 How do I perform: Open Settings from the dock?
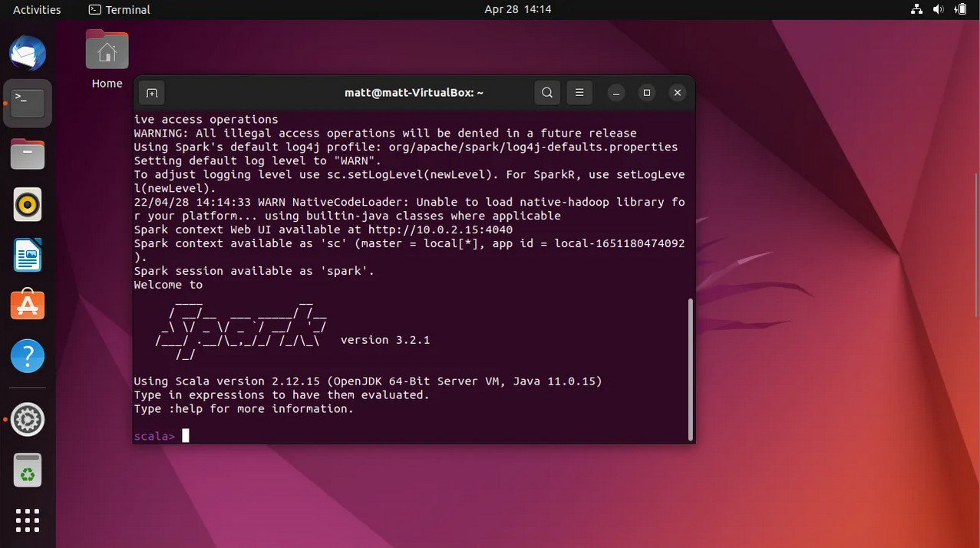coord(28,420)
